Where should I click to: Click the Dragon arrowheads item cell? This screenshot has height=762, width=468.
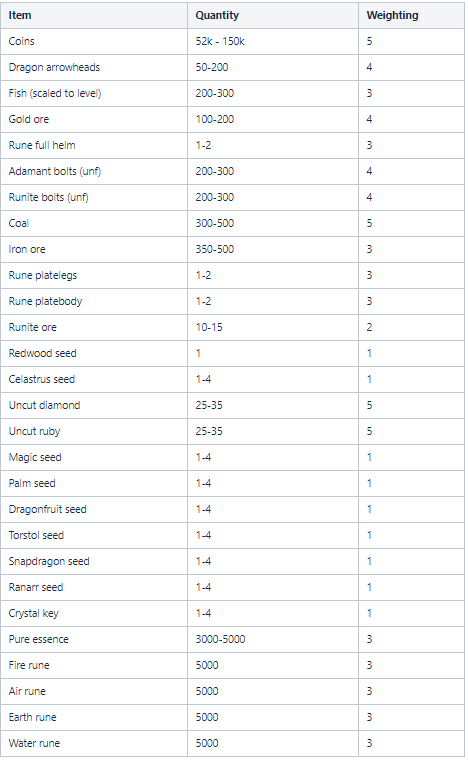coord(94,68)
